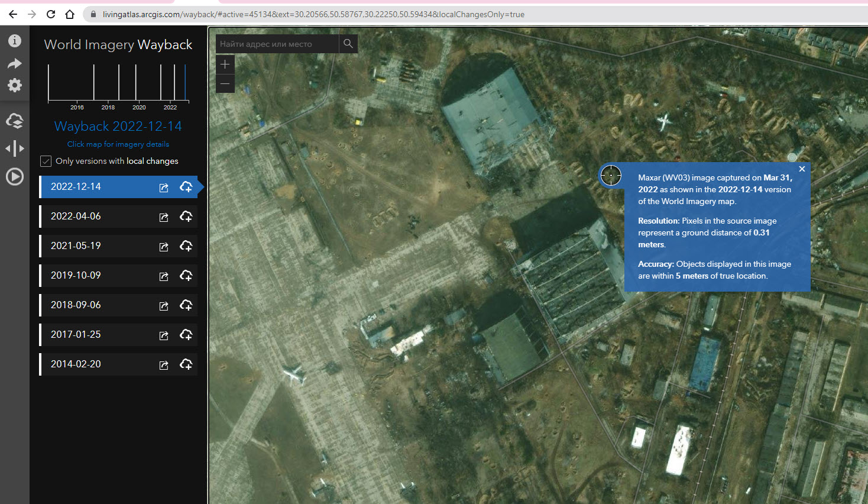Open the About info icon in sidebar
Image resolution: width=868 pixels, height=504 pixels.
[14, 40]
